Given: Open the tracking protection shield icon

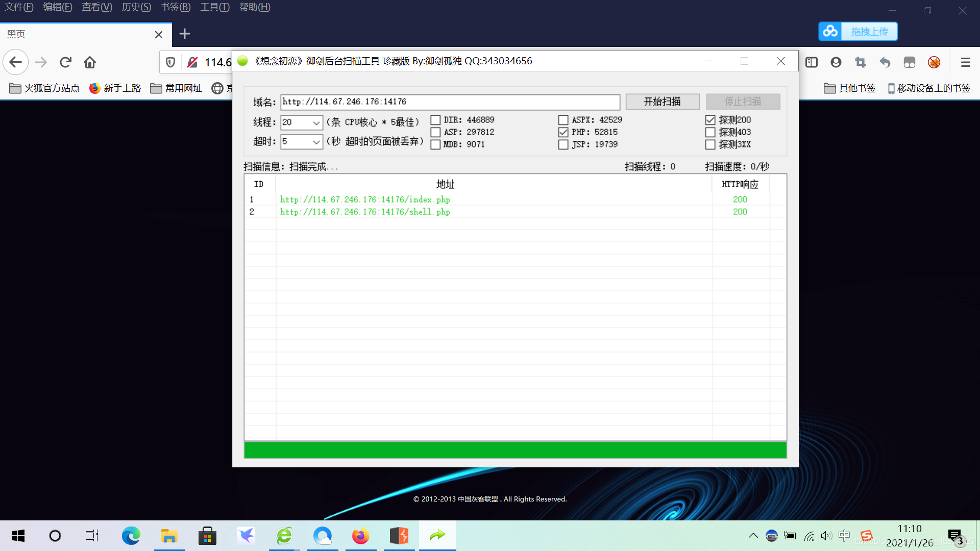Looking at the screenshot, I should [x=170, y=62].
